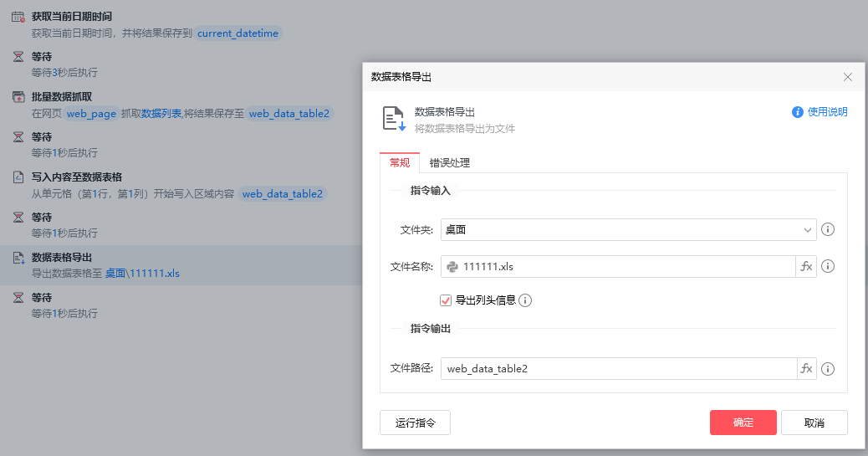The image size is (868, 456).
Task: Click the Python icon in file name field
Action: 452,267
